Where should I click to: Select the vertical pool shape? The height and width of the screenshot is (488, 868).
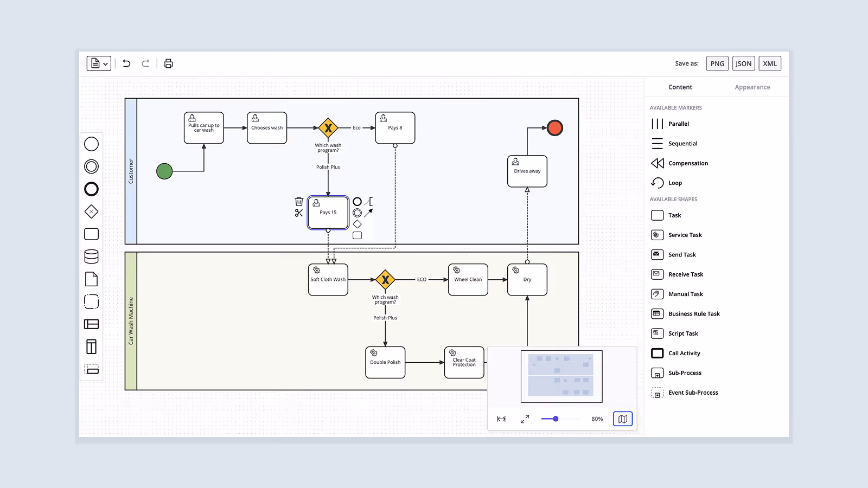coord(92,346)
